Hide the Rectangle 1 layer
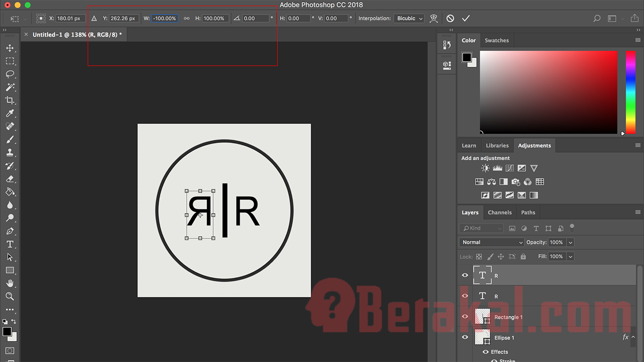The height and width of the screenshot is (362, 644). pos(465,316)
